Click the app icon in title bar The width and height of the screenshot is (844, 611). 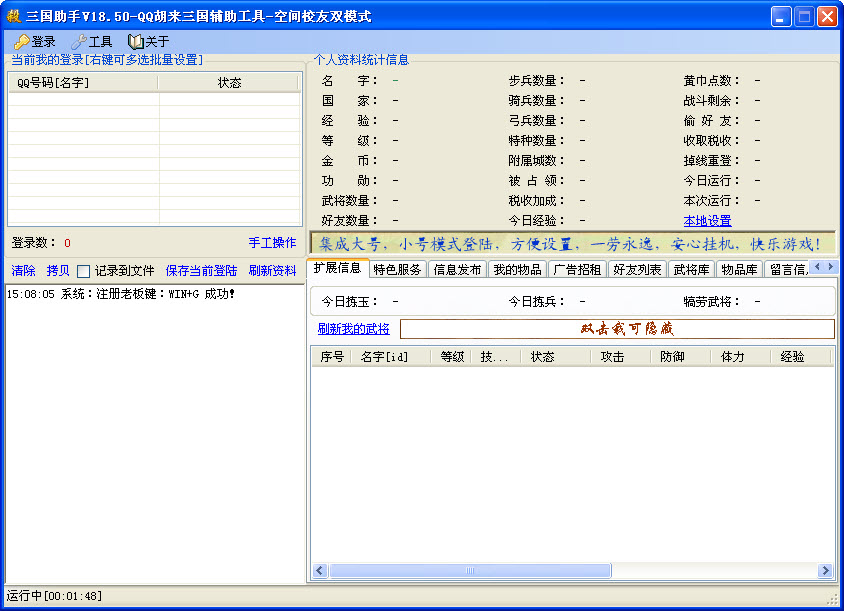click(x=14, y=17)
